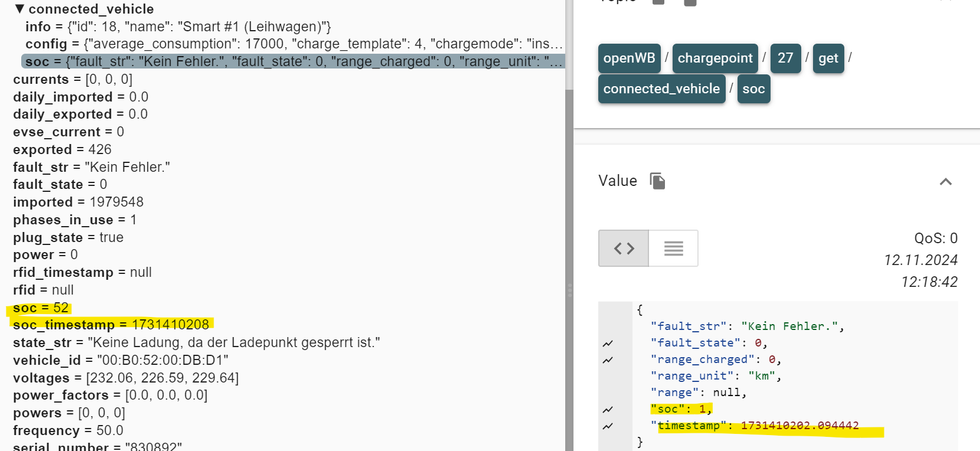Switch to raw text view toggle
Viewport: 980px width, 451px height.
pyautogui.click(x=673, y=249)
